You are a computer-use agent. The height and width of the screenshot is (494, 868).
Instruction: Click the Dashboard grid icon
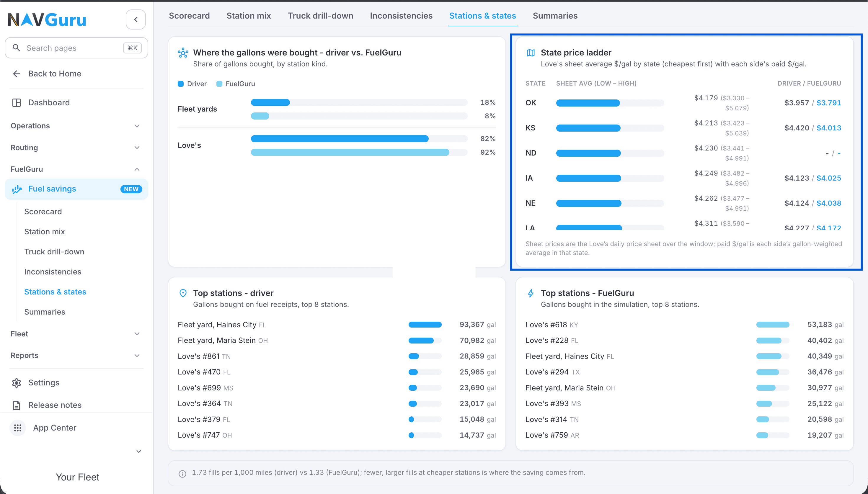(x=16, y=102)
